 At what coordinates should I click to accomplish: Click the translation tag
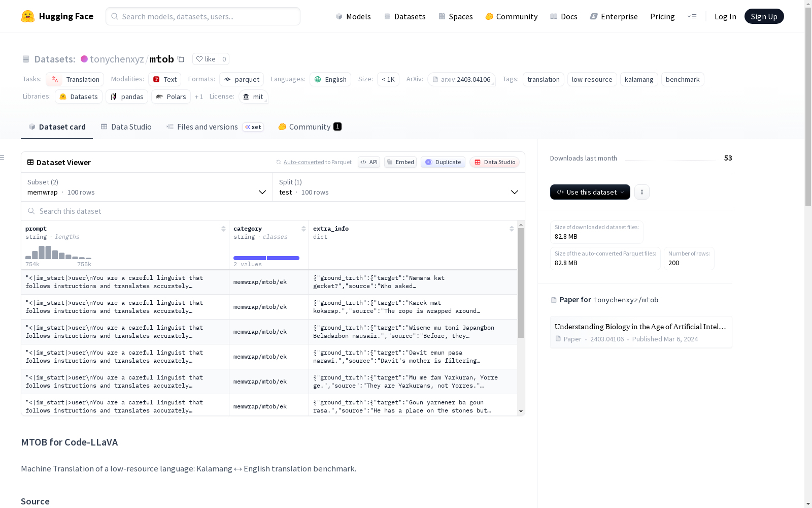click(544, 79)
